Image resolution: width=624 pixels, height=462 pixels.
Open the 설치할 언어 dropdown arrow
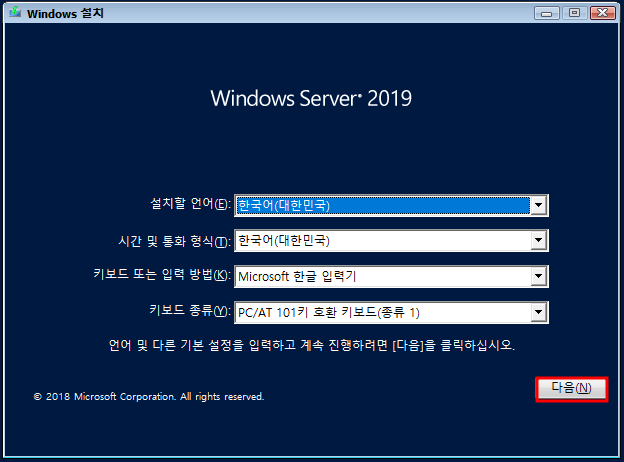(538, 205)
